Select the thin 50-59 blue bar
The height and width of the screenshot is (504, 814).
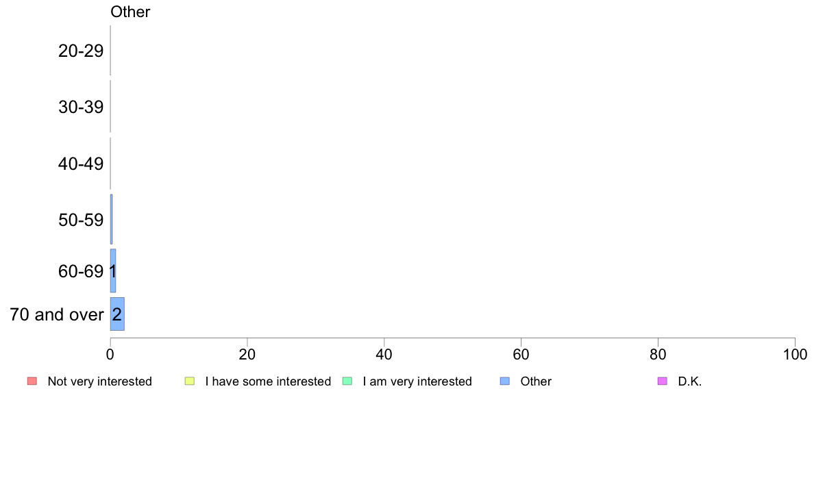[111, 219]
